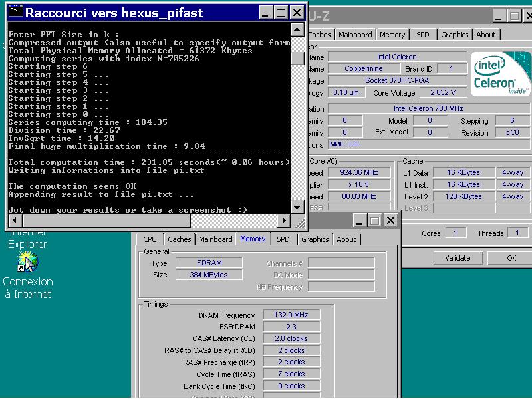Click the 384 MBytes size value
This screenshot has height=399, width=532.
[x=209, y=275]
